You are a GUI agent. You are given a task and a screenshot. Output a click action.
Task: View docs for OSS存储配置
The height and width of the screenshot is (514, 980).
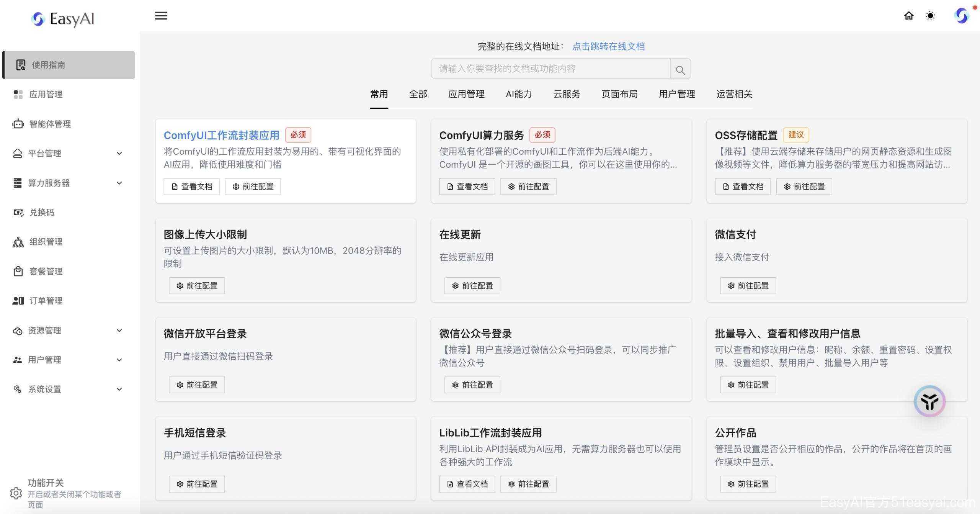click(x=743, y=187)
